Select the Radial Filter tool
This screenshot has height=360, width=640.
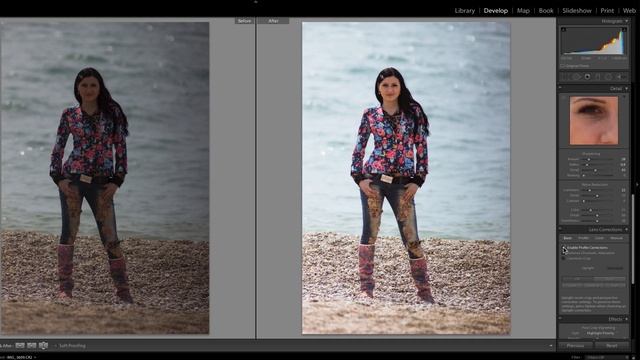(x=608, y=76)
